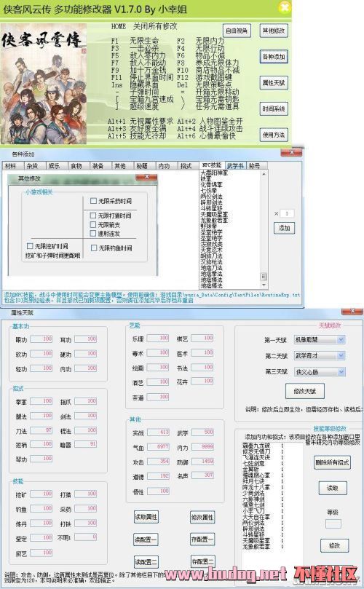Image resolution: width=364 pixels, height=589 pixels.
Task: Enable 无限挖矿时间 checkbox
Action: 30,245
